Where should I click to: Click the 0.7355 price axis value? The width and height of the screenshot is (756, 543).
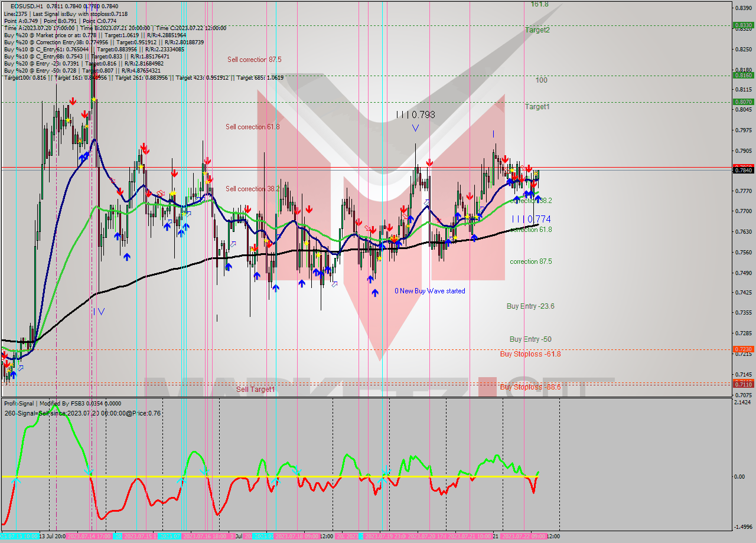pyautogui.click(x=745, y=313)
